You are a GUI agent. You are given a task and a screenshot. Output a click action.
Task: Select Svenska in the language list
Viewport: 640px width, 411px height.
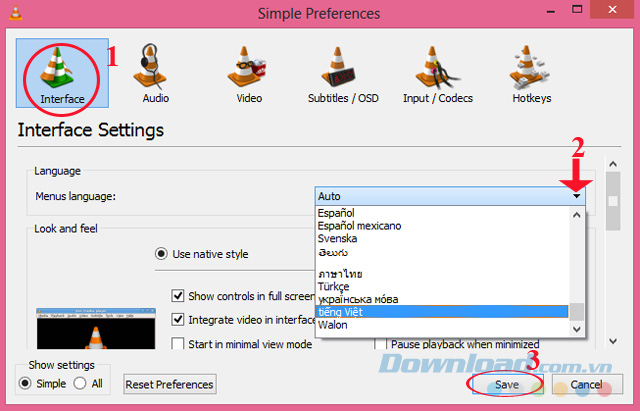(x=340, y=240)
